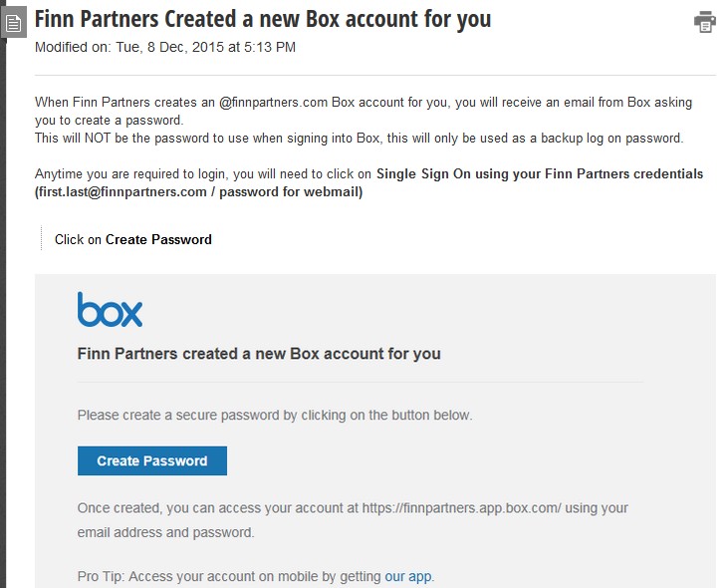Open the 'our app' link
Screen dimensions: 728x588
tap(407, 576)
